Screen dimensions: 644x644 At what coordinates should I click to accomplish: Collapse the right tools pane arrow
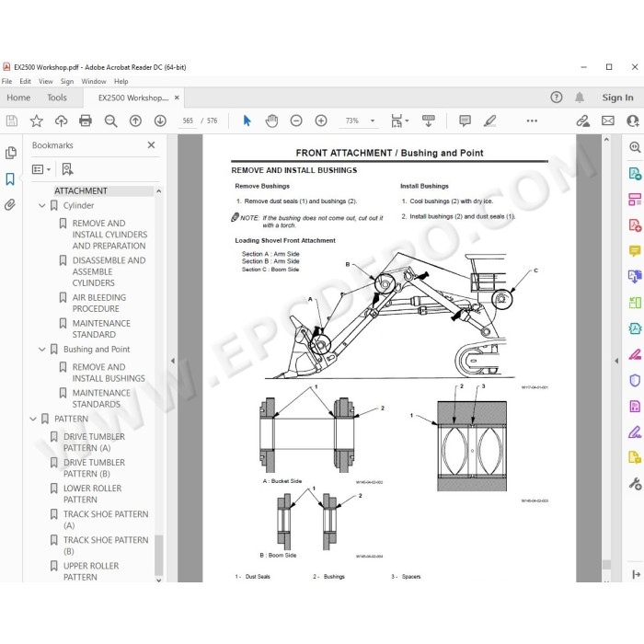click(616, 361)
